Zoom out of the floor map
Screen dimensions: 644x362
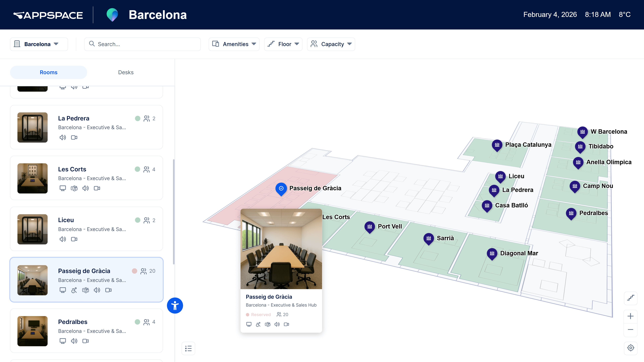click(x=630, y=330)
